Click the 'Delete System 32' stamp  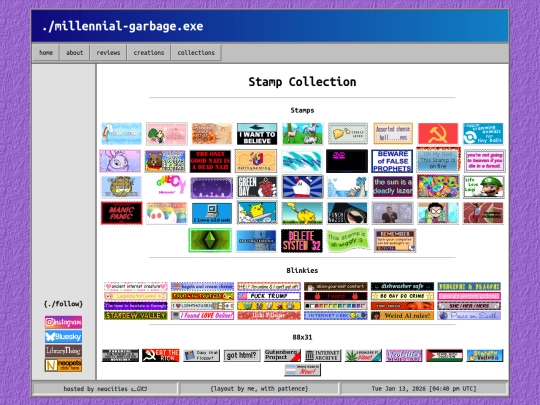302,241
